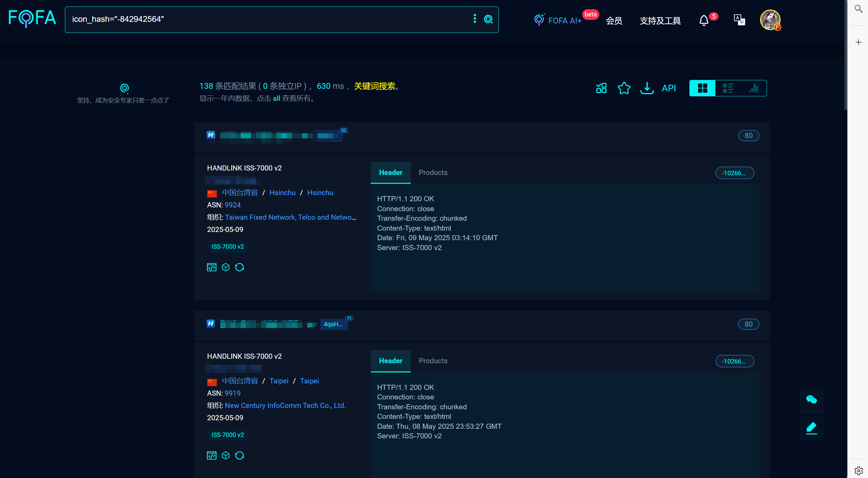868x478 pixels.
Task: Click the -10266... hash badge in Hsinchu result
Action: point(734,173)
